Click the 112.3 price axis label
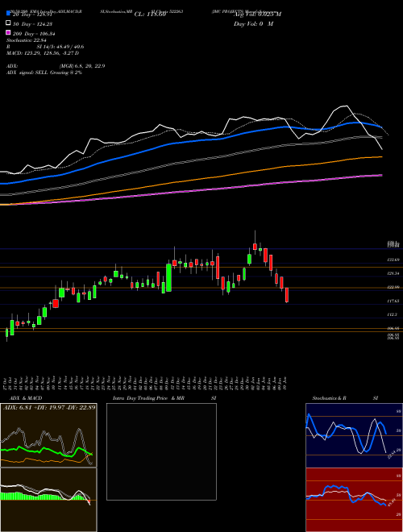Image resolution: width=403 pixels, height=532 pixels. click(393, 315)
